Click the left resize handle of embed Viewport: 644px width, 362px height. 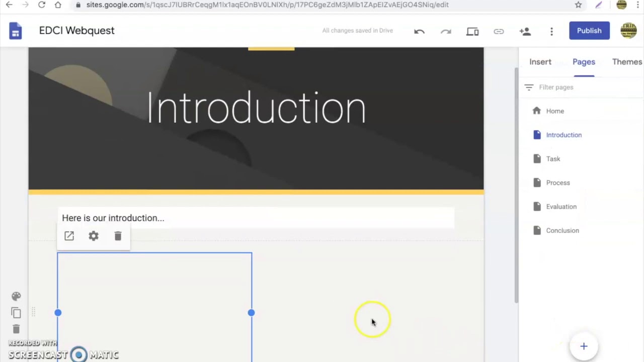click(58, 313)
